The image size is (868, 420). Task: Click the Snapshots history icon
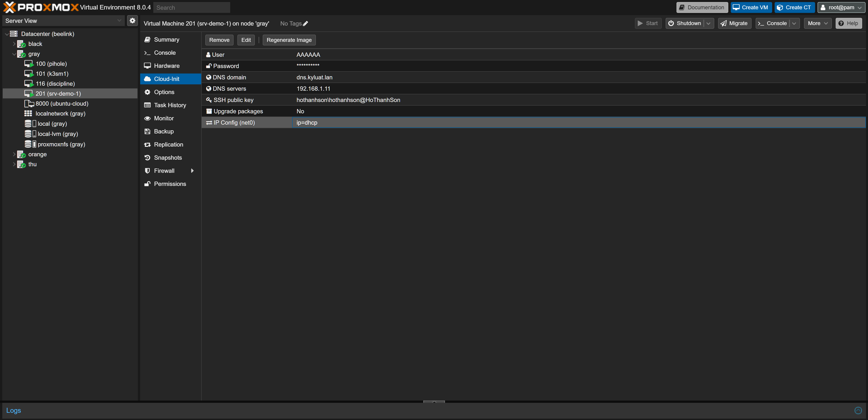point(147,157)
